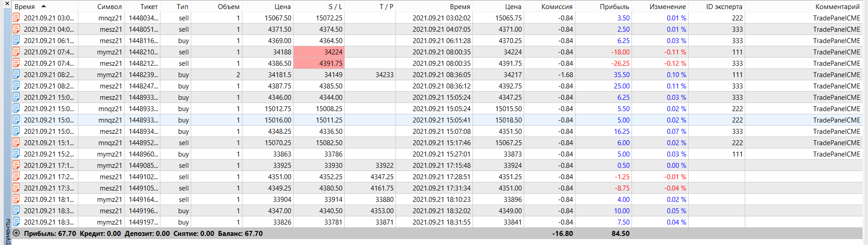
Task: Click the buy icon of ticket 1448239 row
Action: (x=16, y=74)
